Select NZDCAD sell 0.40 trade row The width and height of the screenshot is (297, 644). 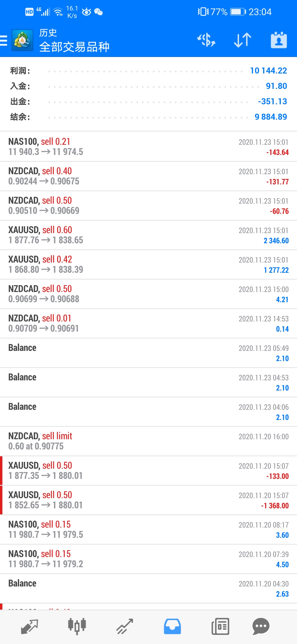click(x=148, y=176)
